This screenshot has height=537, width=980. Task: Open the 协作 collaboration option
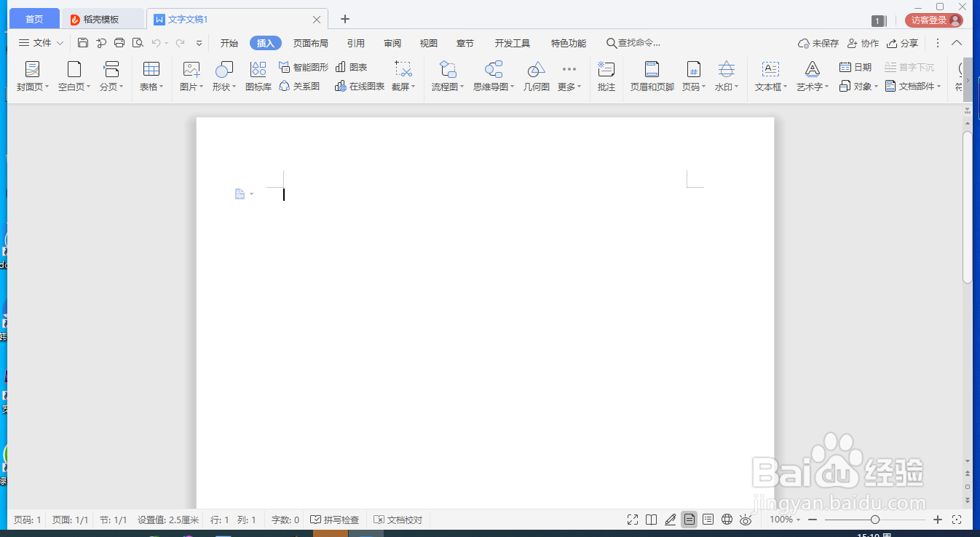coord(863,43)
